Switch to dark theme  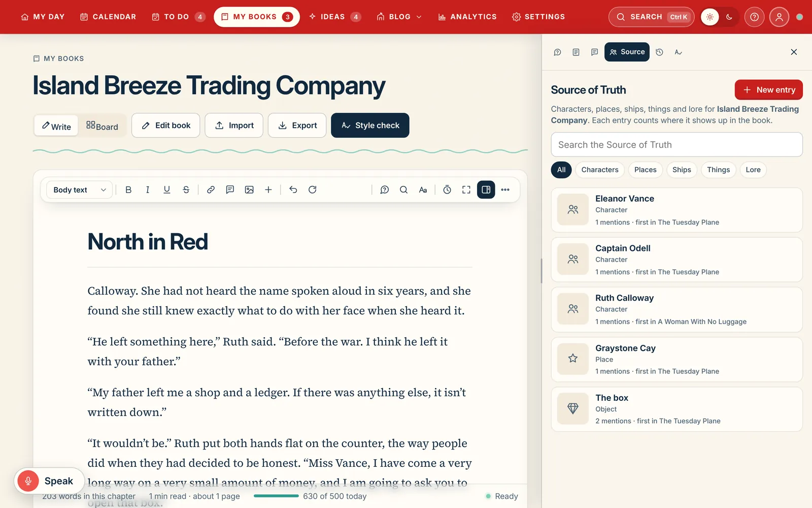(x=729, y=17)
